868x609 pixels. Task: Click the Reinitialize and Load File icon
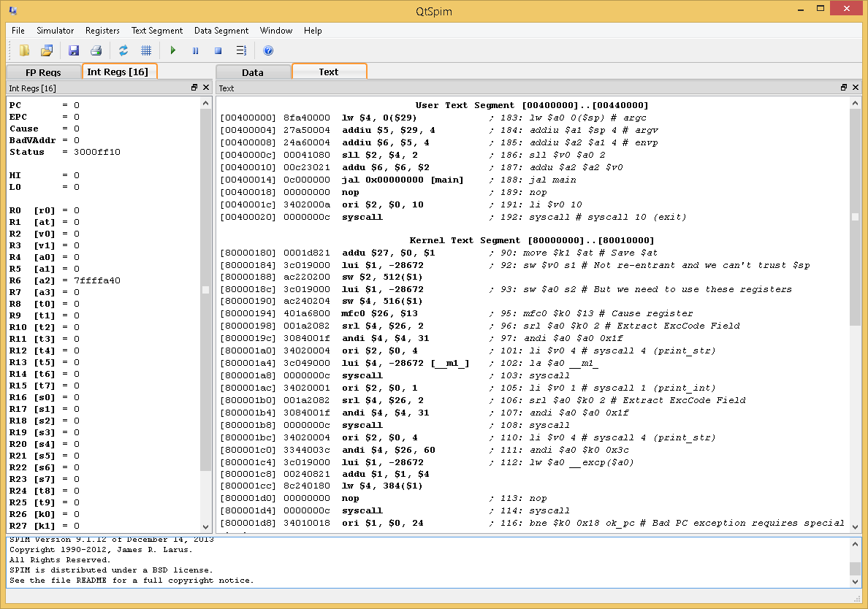click(x=47, y=50)
